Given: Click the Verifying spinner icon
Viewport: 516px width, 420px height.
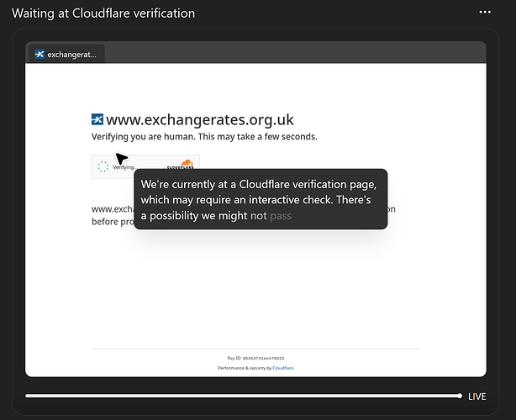Looking at the screenshot, I should 103,166.
